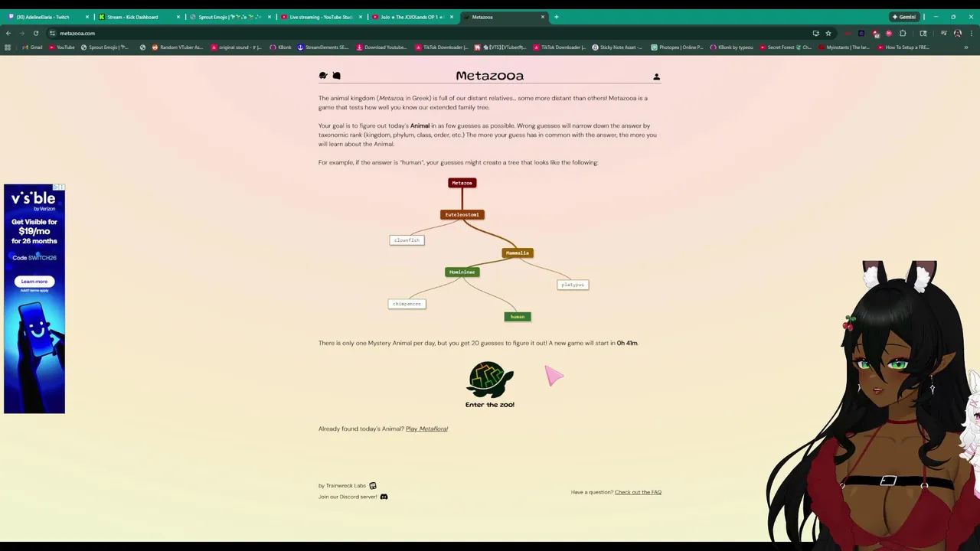Viewport: 980px width, 551px height.
Task: Open the Extensions puzzle icon
Action: pos(903,33)
